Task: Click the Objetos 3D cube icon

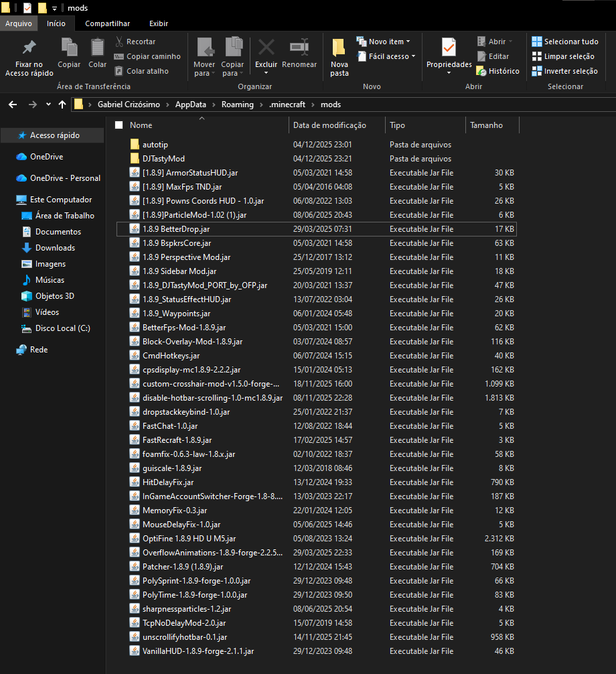Action: [27, 296]
